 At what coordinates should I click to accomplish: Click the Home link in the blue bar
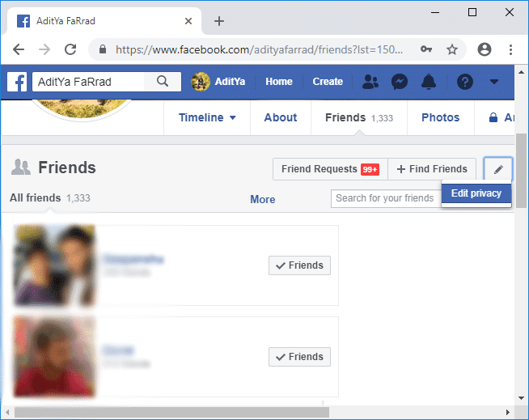click(279, 82)
